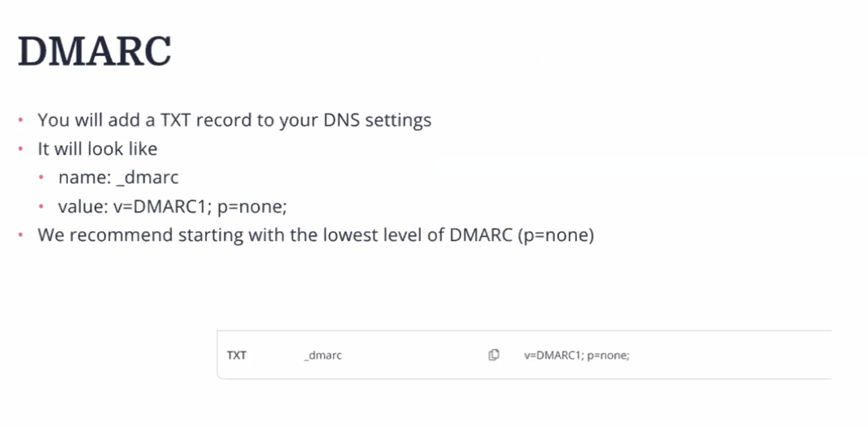868x427 pixels.
Task: Click the red sub-bullet before "value:"
Action: tap(41, 207)
